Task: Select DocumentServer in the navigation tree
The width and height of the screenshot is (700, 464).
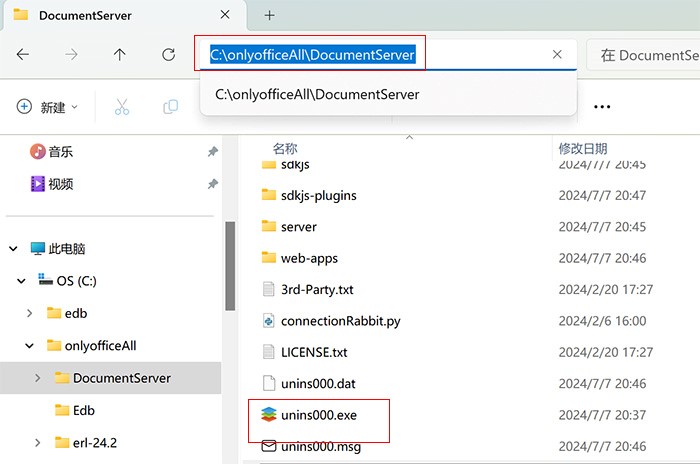Action: pos(112,378)
